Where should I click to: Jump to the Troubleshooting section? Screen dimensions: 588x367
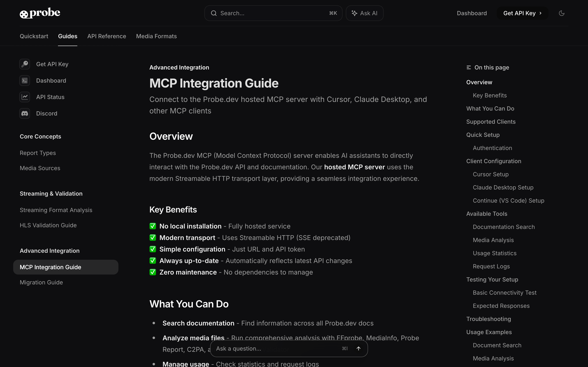pos(488,319)
